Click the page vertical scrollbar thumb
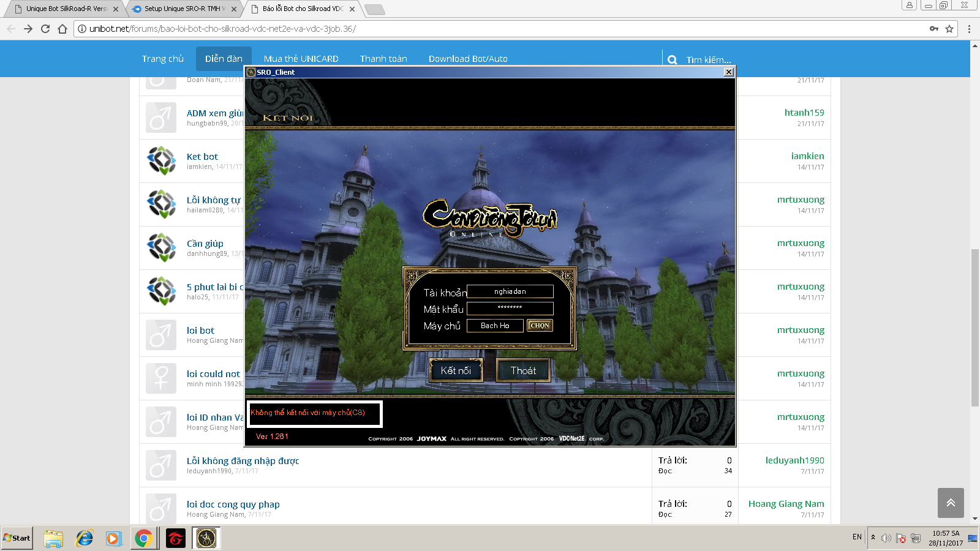The height and width of the screenshot is (551, 980). (x=975, y=328)
